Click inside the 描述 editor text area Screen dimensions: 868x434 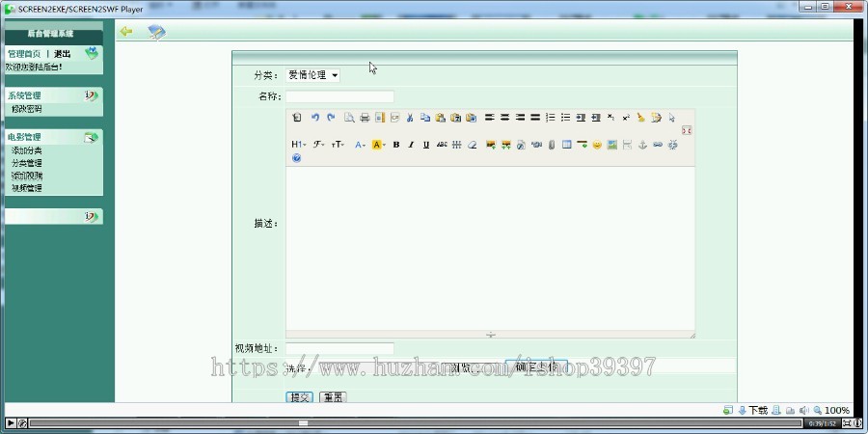pos(490,249)
